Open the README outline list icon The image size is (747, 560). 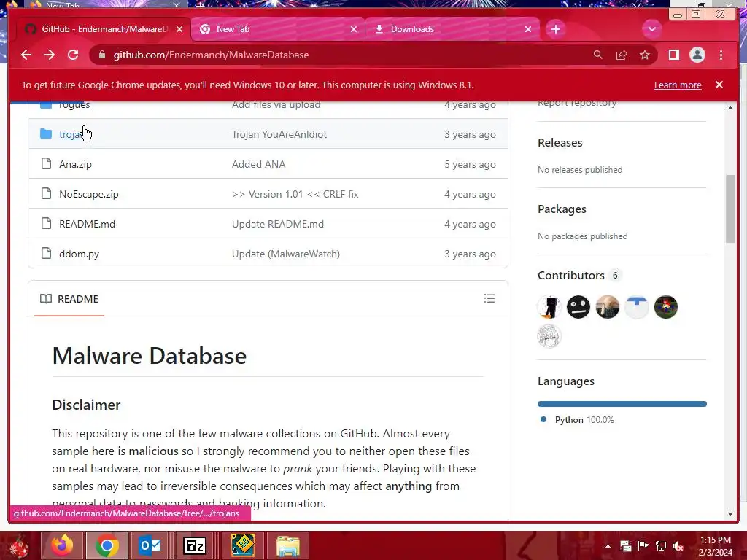[x=489, y=298]
